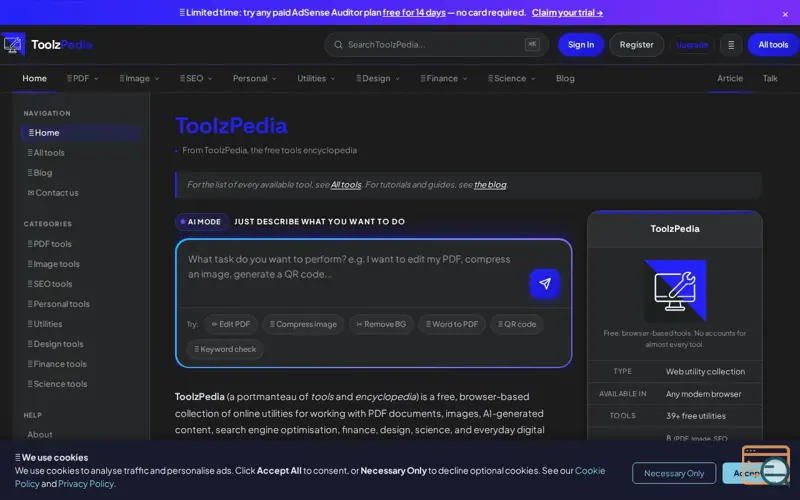800x500 pixels.
Task: Close the top promotional banner
Action: click(785, 14)
